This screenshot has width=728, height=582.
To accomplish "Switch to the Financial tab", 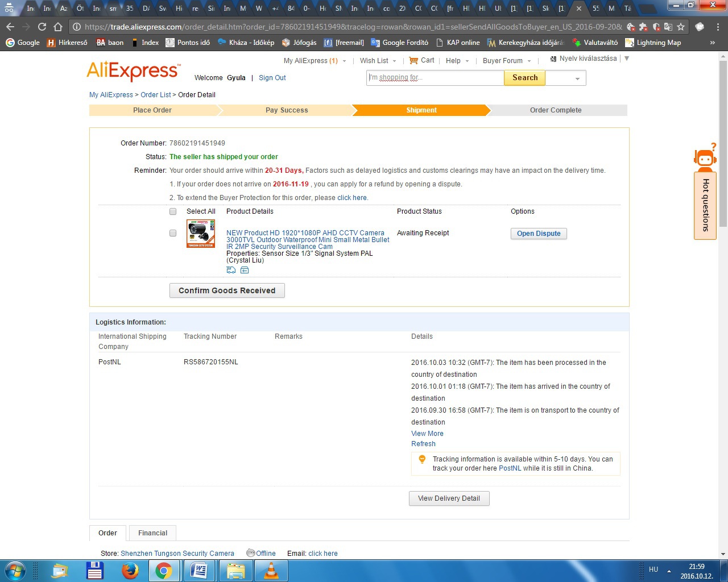I will (152, 533).
